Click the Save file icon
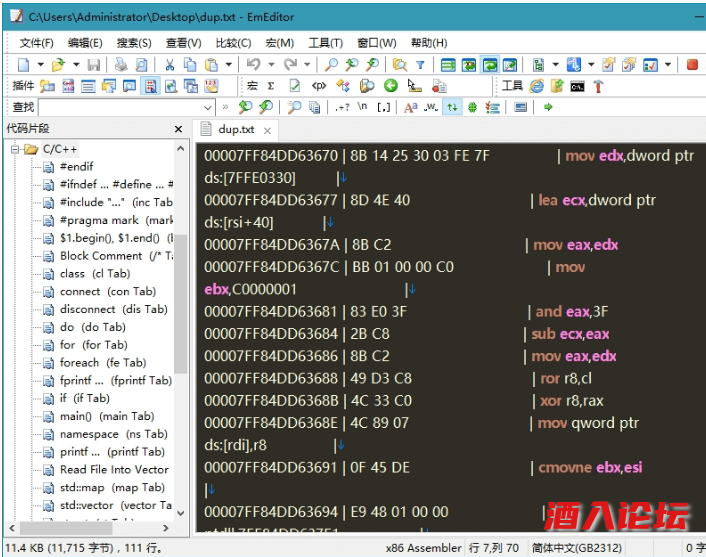Image resolution: width=706 pixels, height=557 pixels. coord(93,65)
